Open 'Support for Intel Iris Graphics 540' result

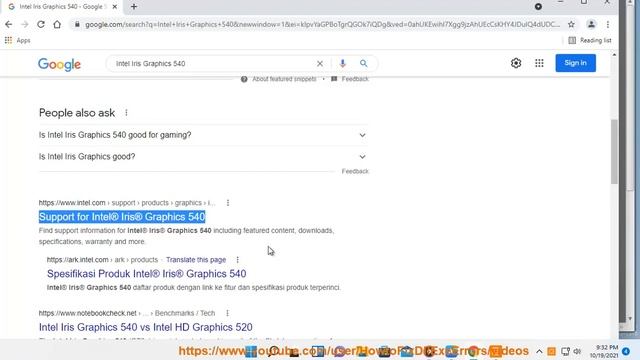click(x=122, y=217)
